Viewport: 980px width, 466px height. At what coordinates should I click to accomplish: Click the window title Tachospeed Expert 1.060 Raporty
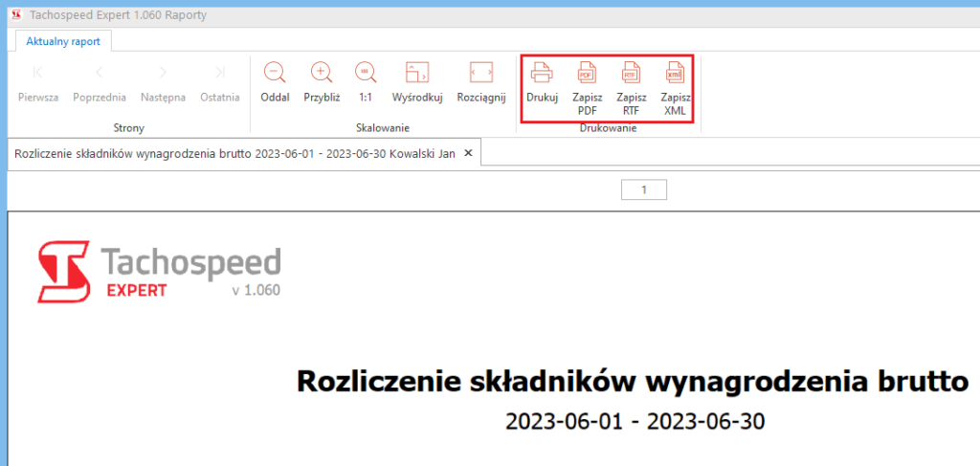click(118, 15)
